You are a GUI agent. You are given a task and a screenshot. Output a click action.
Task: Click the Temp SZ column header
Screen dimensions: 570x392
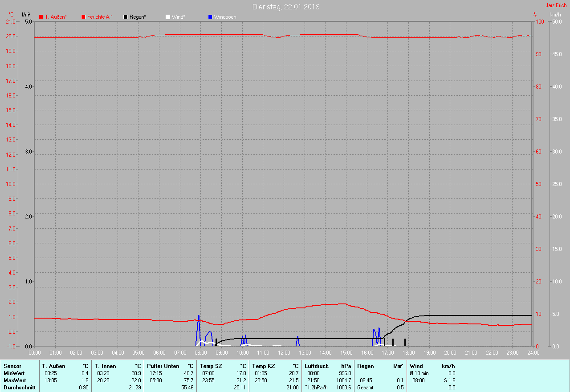[211, 366]
